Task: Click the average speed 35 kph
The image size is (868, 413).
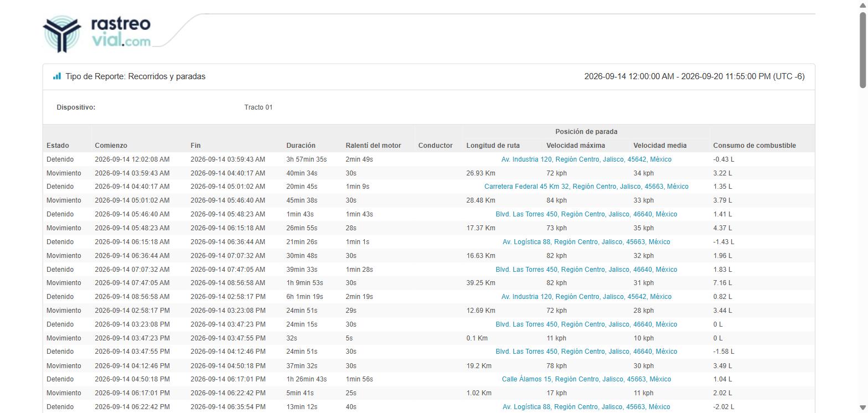Action: tap(643, 228)
